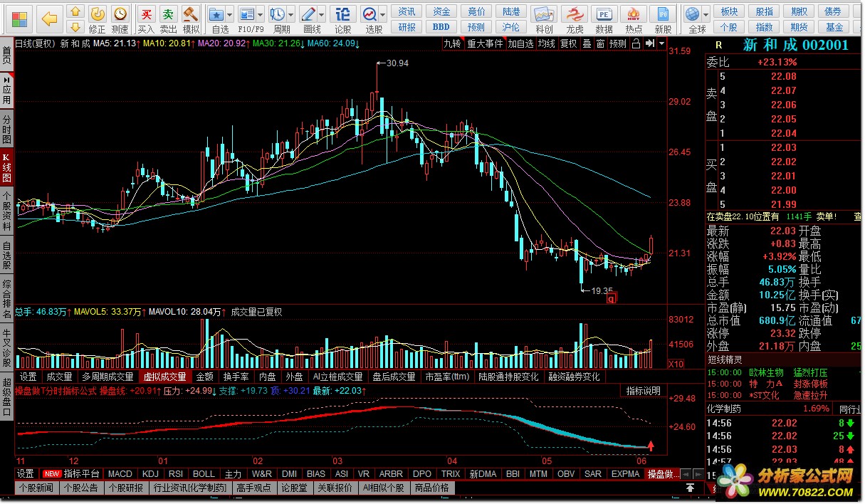Switch to the BOLL indicator tab
This screenshot has width=865, height=504.
click(204, 473)
